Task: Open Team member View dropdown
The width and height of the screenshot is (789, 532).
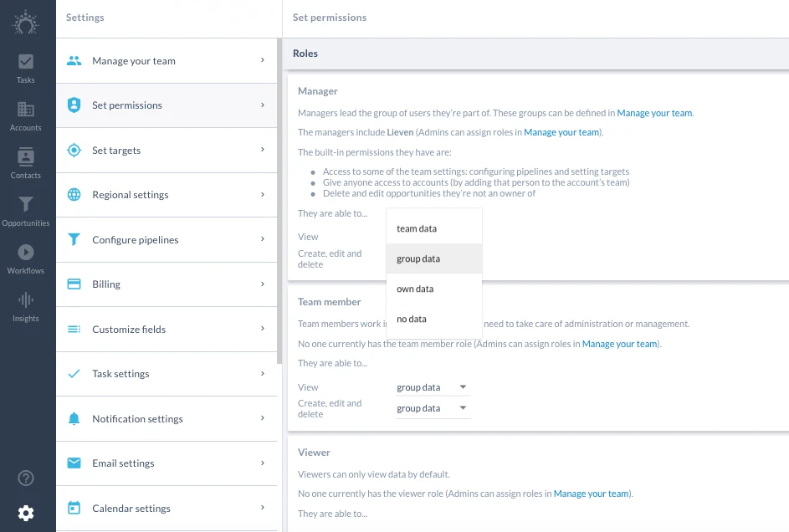Action: point(433,387)
